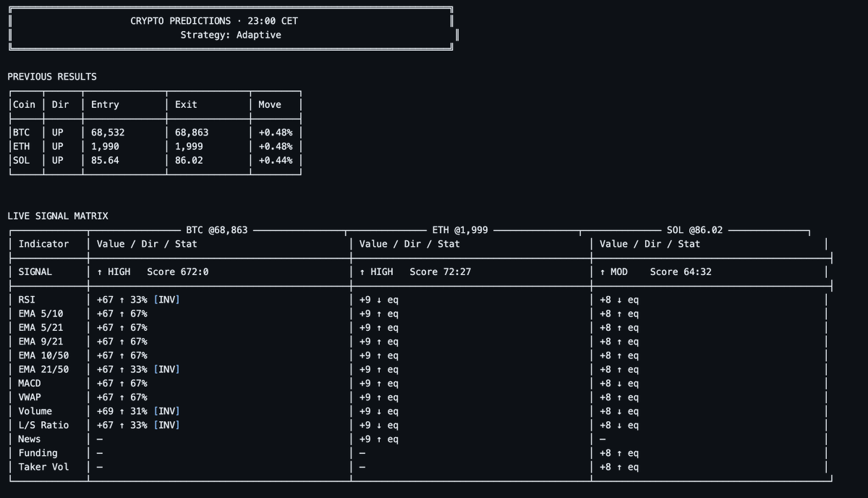
Task: Select BTC entry price 68,532
Action: (108, 132)
